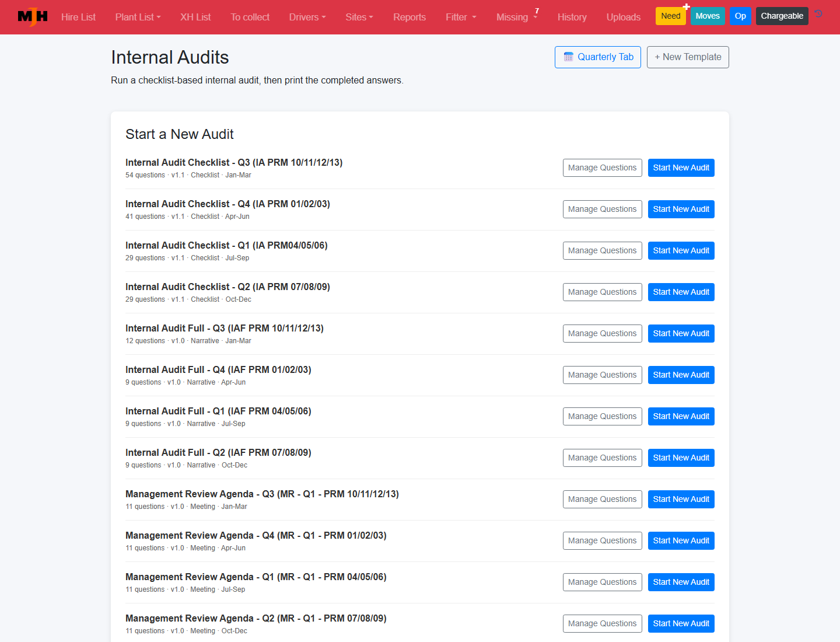Viewport: 840px width, 642px height.
Task: Expand the Fitter dropdown menu
Action: [461, 17]
